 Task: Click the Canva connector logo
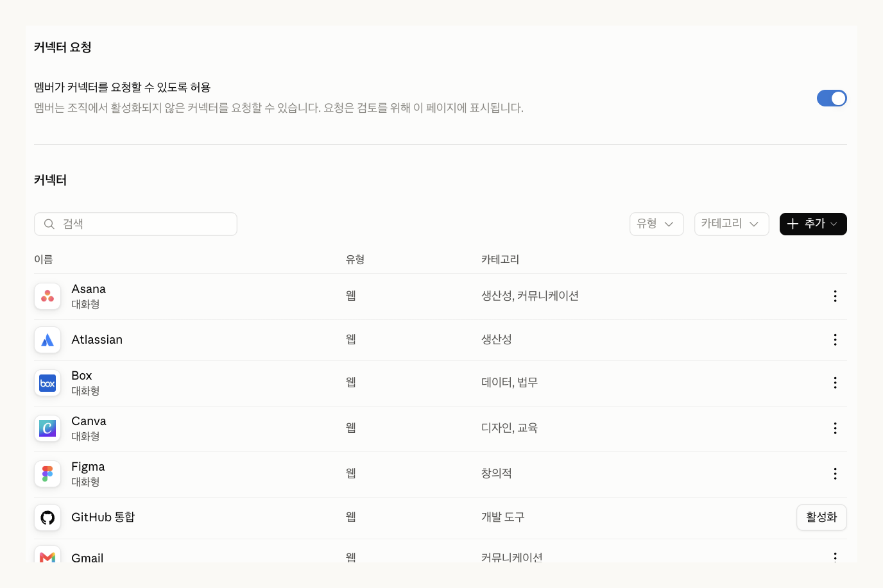(x=47, y=428)
